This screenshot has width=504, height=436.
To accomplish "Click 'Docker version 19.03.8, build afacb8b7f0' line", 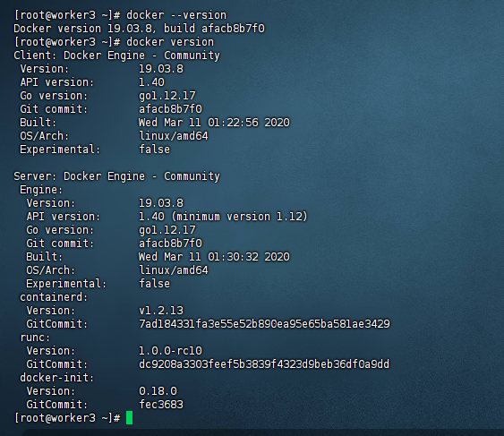I will tap(139, 29).
